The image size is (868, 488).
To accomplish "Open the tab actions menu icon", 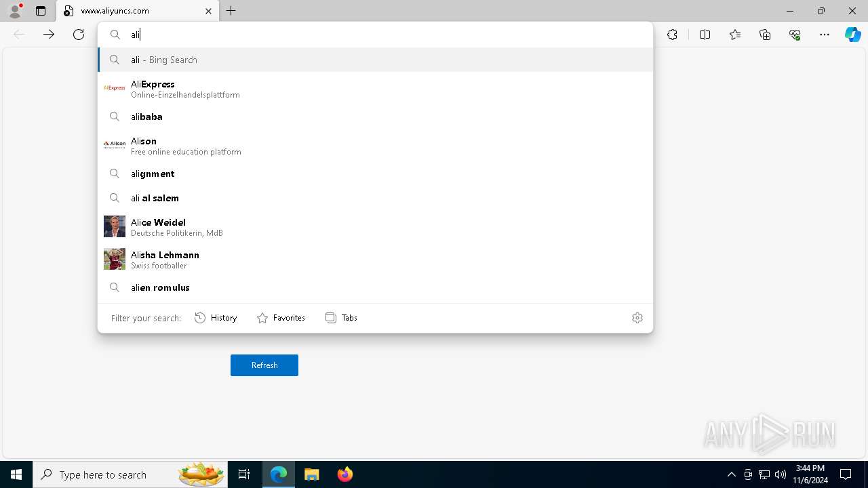I will click(x=41, y=11).
